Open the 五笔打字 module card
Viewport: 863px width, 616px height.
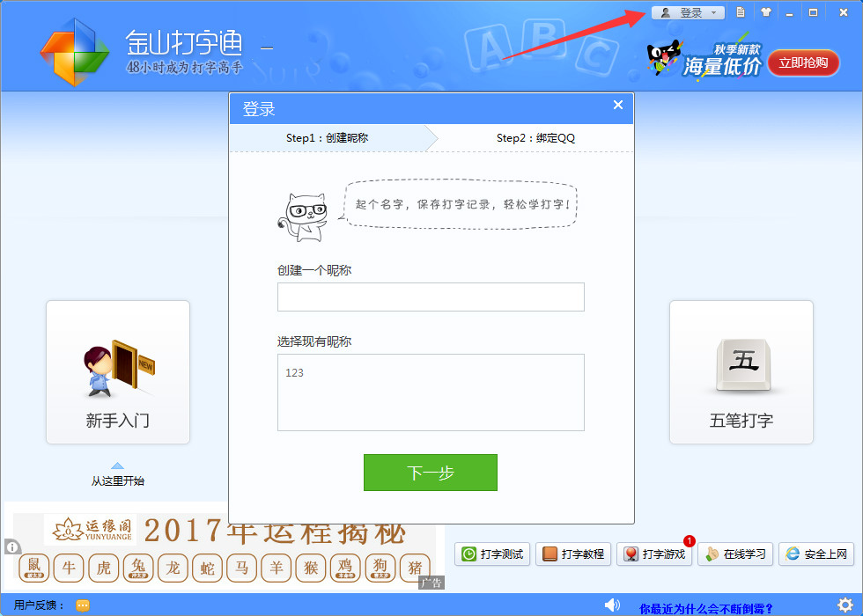coord(741,371)
